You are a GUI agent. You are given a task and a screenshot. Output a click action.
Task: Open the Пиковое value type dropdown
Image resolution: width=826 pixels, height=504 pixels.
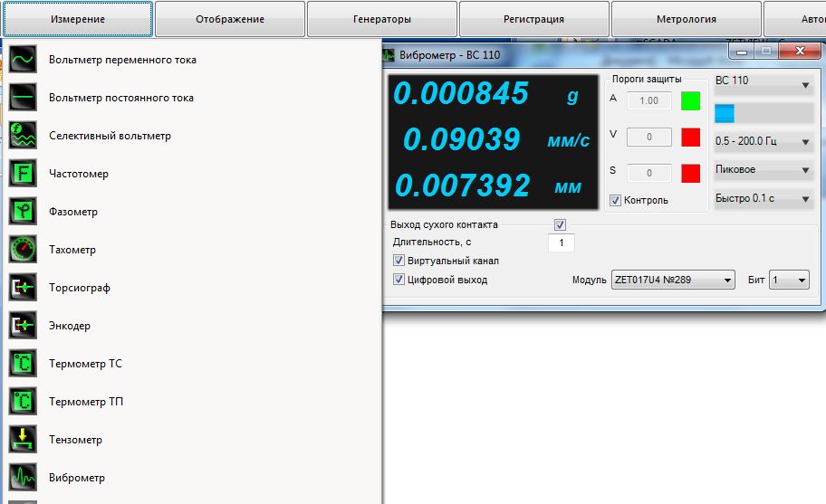764,169
